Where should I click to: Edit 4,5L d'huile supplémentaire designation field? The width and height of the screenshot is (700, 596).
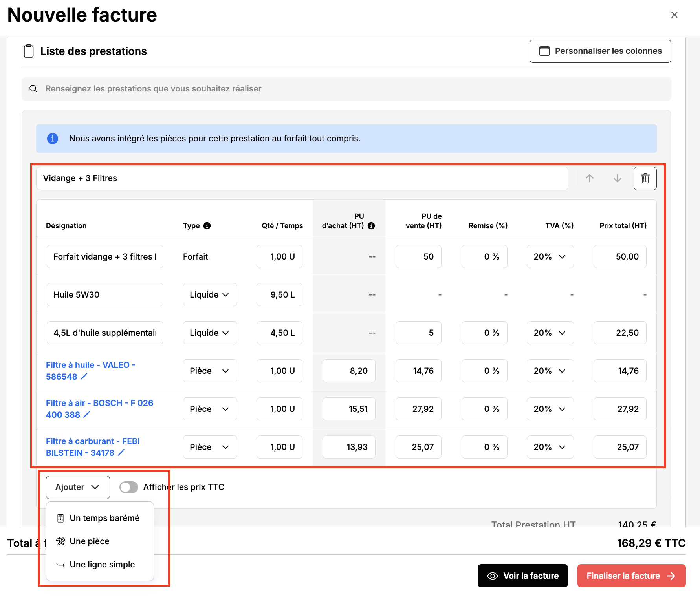(105, 333)
